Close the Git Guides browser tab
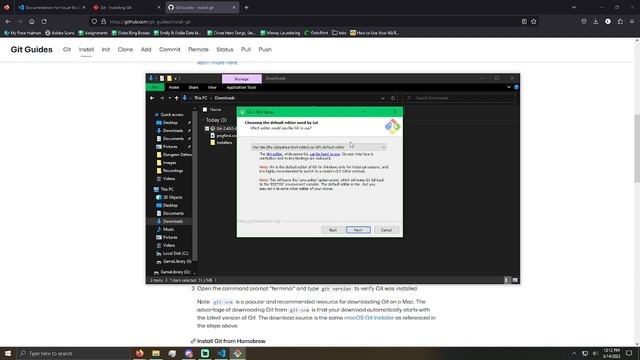This screenshot has width=640, height=360. 234,7
